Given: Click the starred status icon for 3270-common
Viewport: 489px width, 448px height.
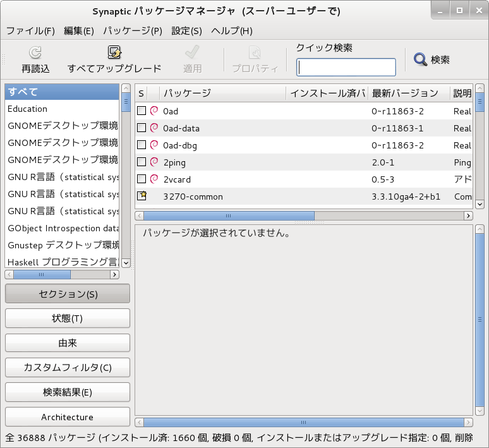Looking at the screenshot, I should pos(142,196).
